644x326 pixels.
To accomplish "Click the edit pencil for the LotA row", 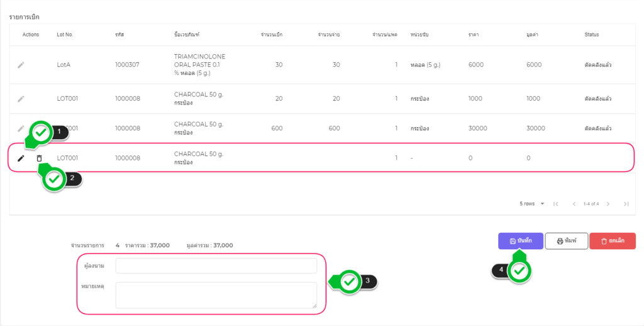I will click(x=21, y=65).
